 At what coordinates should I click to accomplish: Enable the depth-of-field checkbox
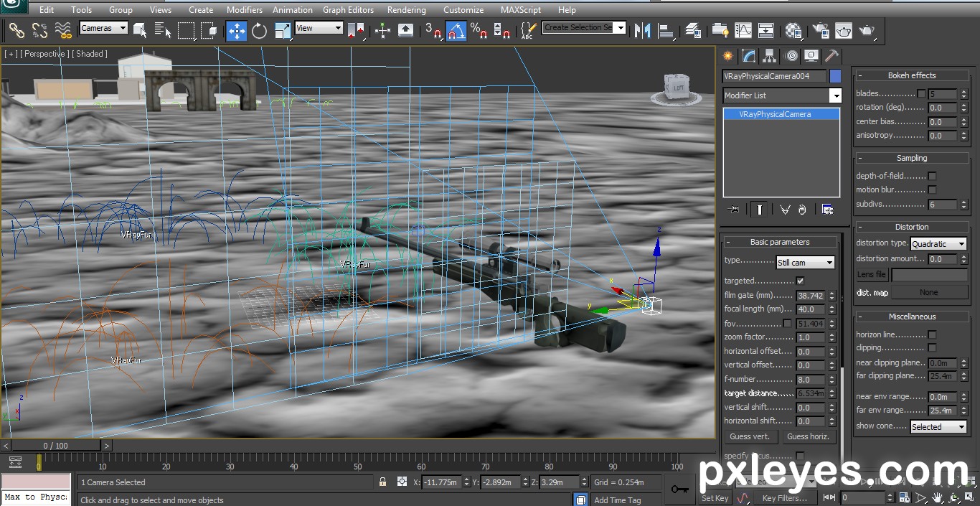[x=932, y=176]
